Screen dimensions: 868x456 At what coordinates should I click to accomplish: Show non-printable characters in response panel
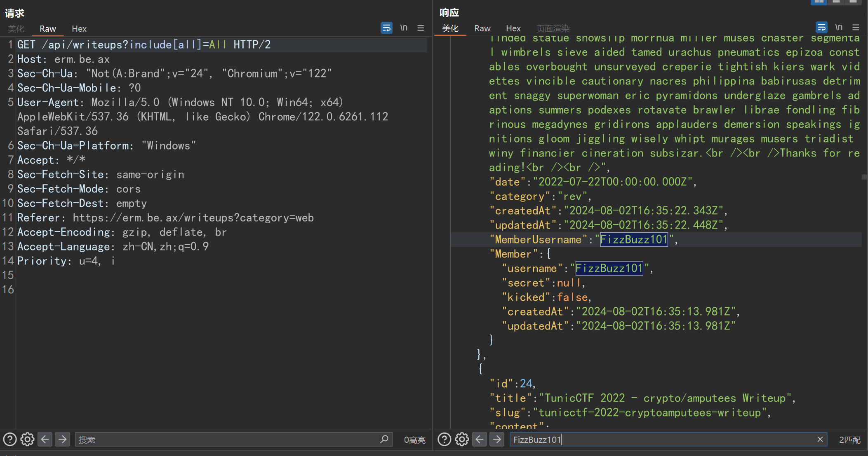point(839,28)
